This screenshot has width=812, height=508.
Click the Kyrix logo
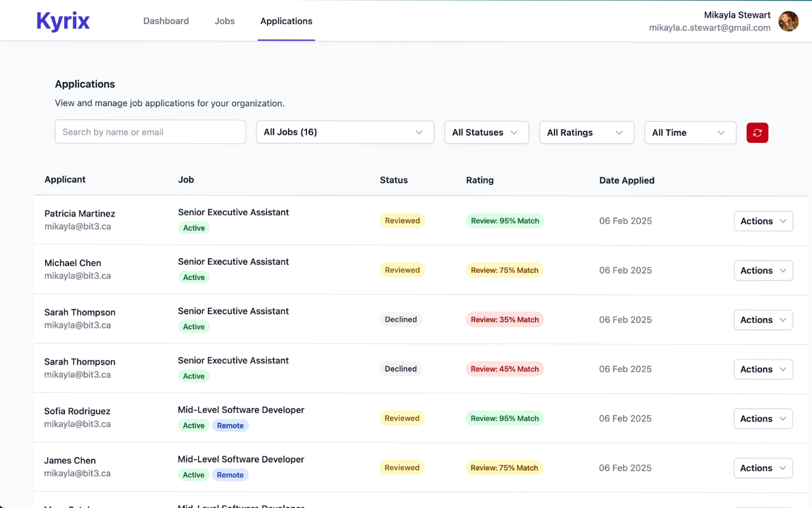coord(63,21)
